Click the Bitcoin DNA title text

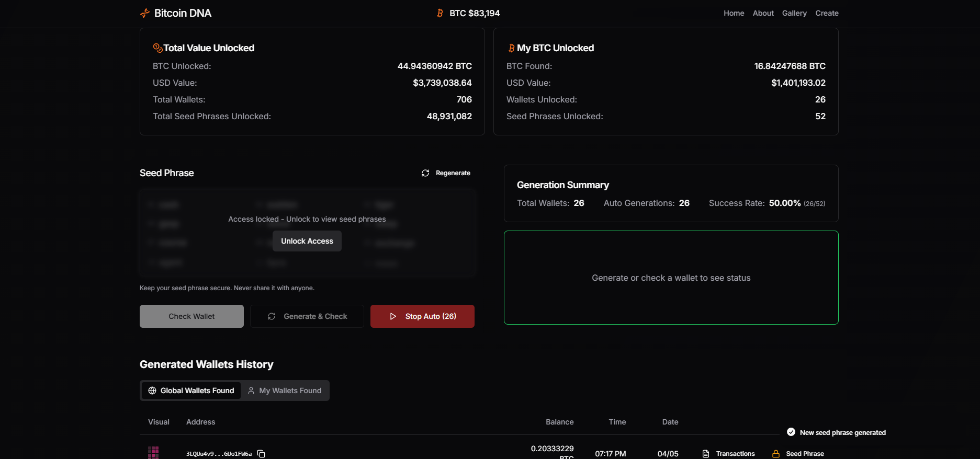click(x=183, y=13)
